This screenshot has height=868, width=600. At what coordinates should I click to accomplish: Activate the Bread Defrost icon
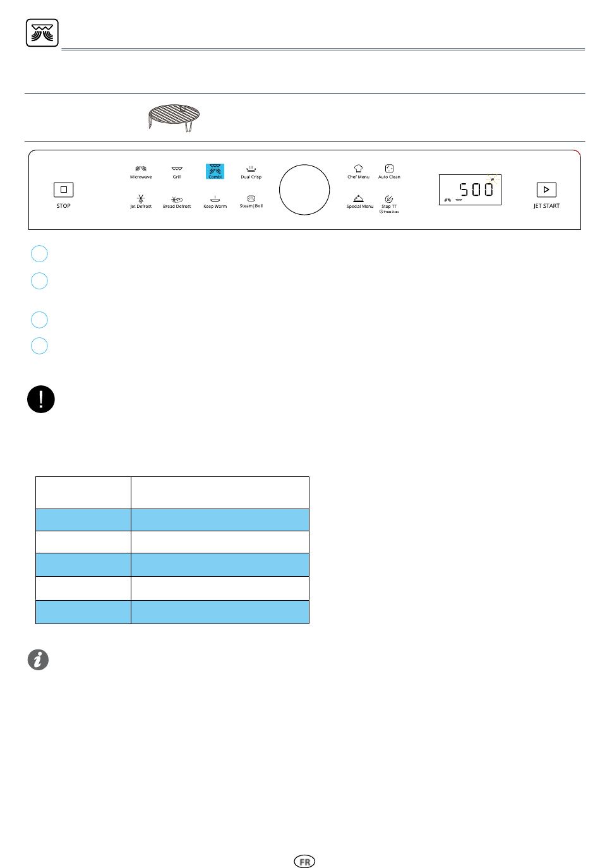(x=177, y=199)
